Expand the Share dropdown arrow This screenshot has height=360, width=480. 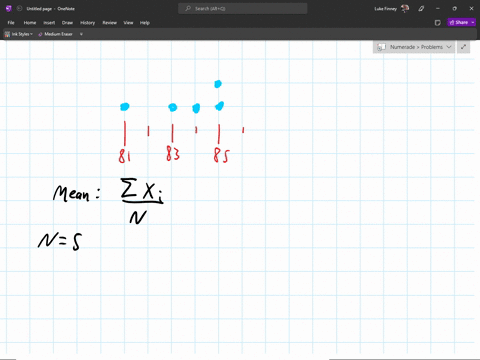pos(473,22)
